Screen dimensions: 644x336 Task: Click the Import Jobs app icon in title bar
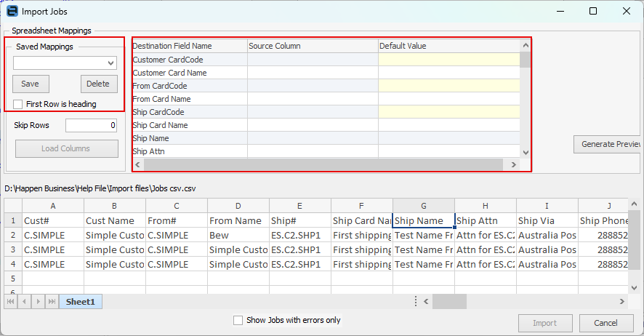pyautogui.click(x=12, y=11)
